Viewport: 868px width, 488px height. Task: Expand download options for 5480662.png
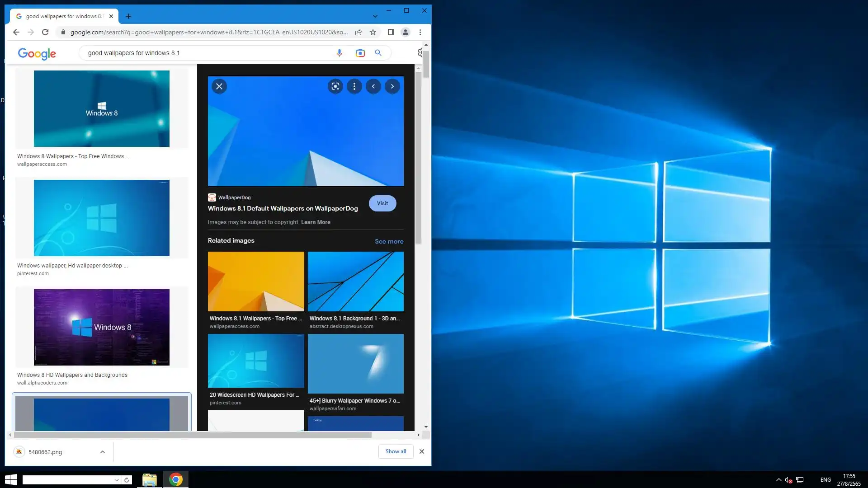tap(103, 452)
